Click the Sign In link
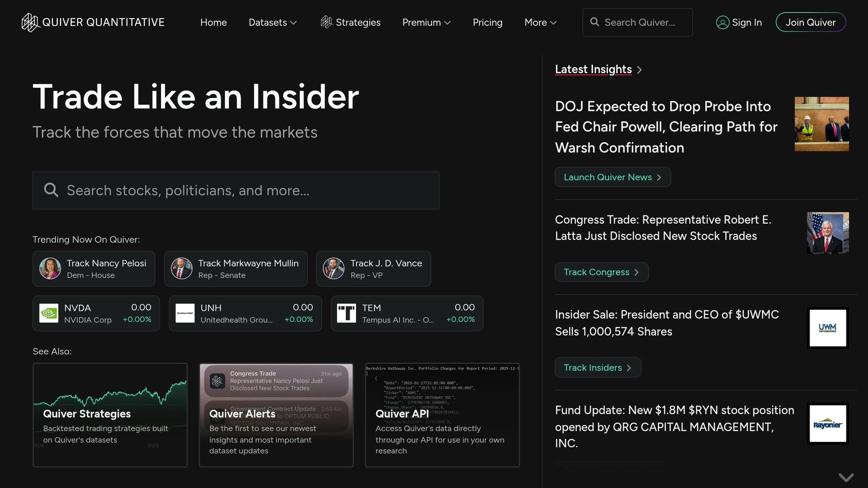Image resolution: width=868 pixels, height=488 pixels. click(x=739, y=22)
